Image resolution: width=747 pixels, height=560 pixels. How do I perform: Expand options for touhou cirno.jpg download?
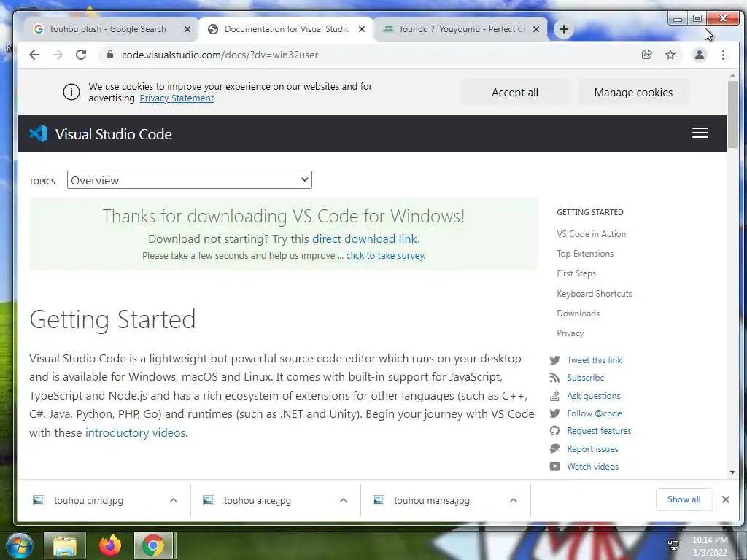[174, 500]
